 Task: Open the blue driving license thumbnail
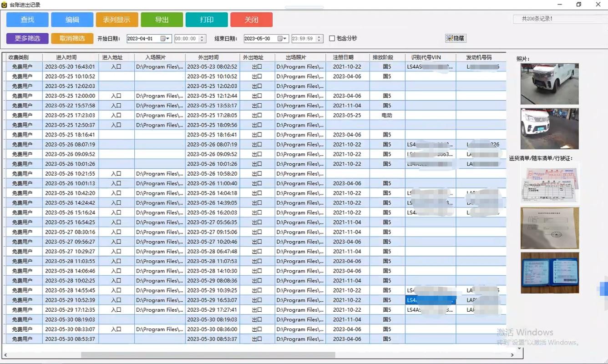[549, 272]
